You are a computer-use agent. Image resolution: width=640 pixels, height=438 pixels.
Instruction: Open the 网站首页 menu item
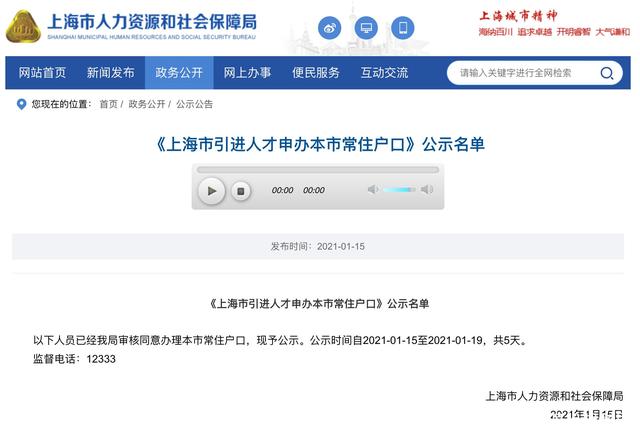[42, 73]
